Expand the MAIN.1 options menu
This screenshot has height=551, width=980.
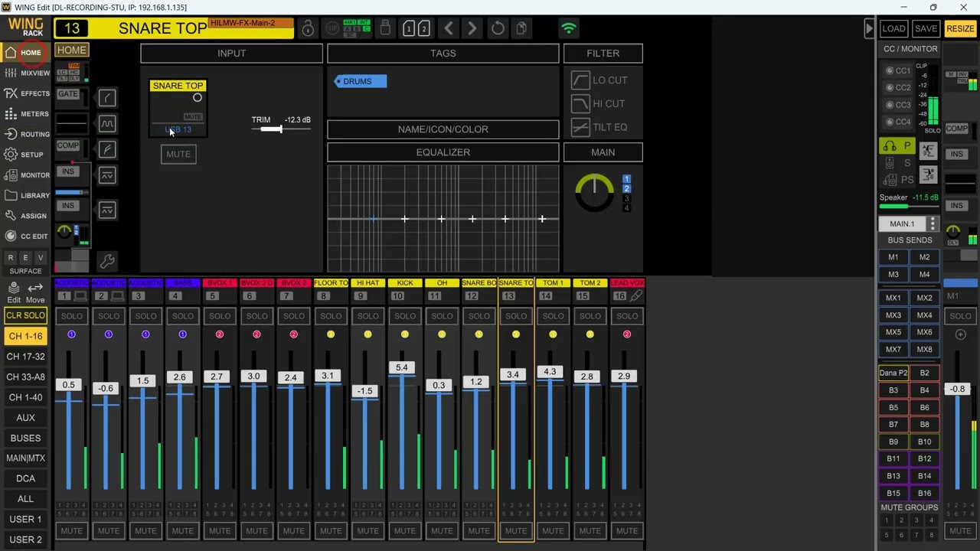coord(933,224)
